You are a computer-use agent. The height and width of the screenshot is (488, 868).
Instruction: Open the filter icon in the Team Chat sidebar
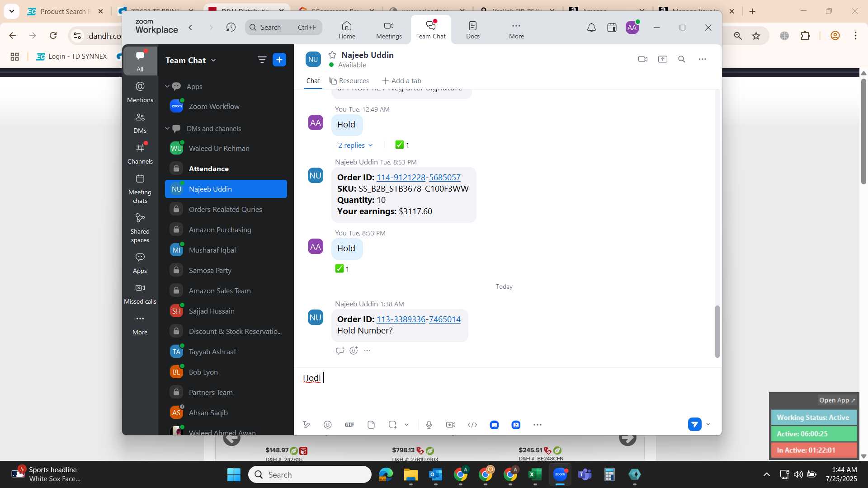[262, 60]
